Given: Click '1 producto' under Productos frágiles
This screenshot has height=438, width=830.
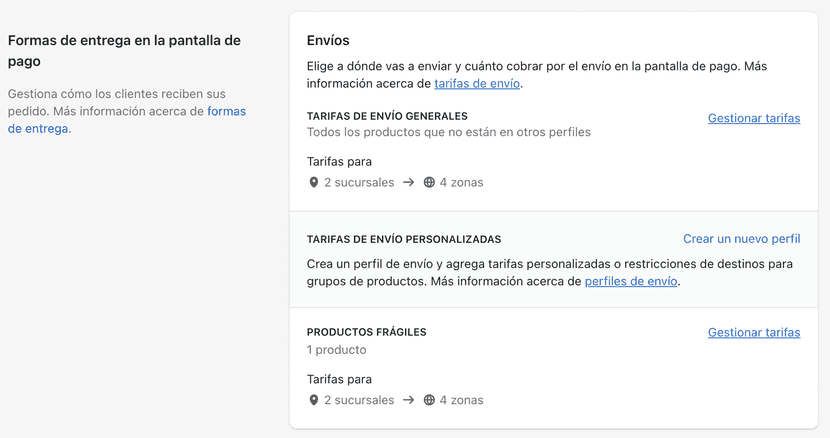Looking at the screenshot, I should tap(336, 350).
